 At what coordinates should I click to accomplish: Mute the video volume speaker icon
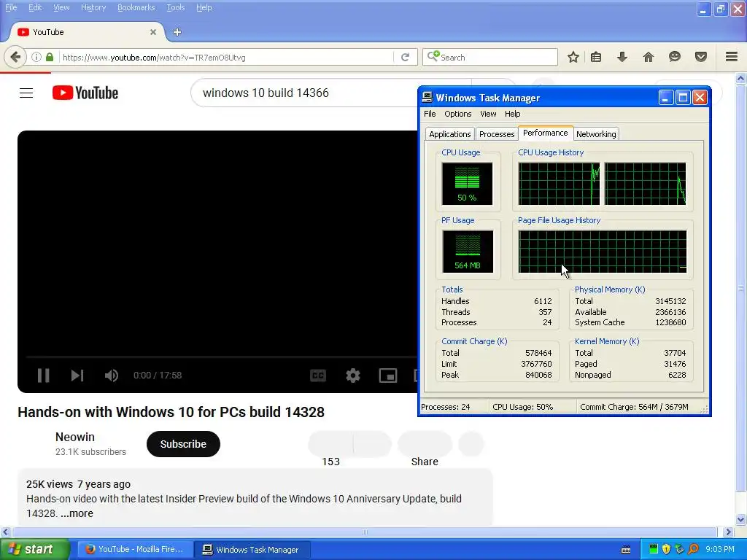click(111, 376)
